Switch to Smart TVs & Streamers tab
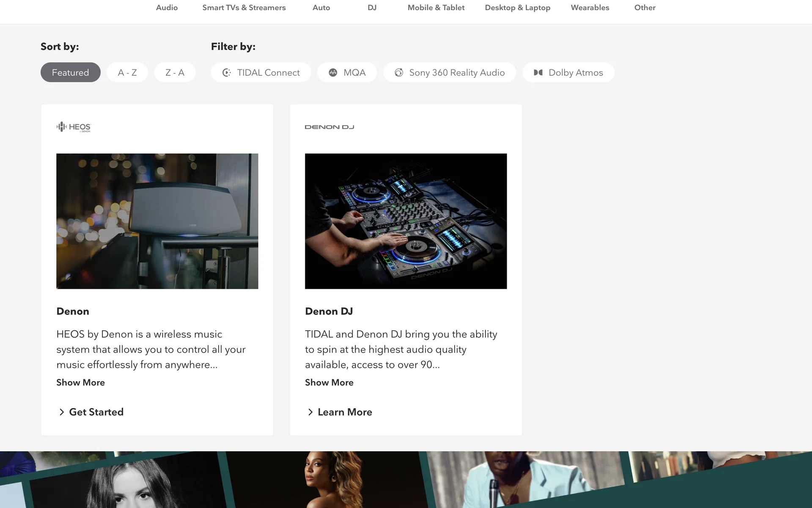Image resolution: width=812 pixels, height=508 pixels. point(244,8)
